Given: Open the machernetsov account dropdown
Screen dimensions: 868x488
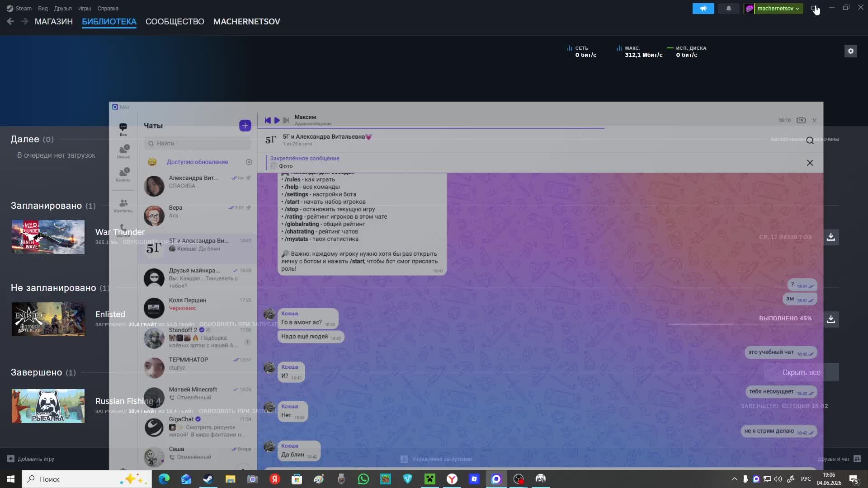Looking at the screenshot, I should [774, 9].
